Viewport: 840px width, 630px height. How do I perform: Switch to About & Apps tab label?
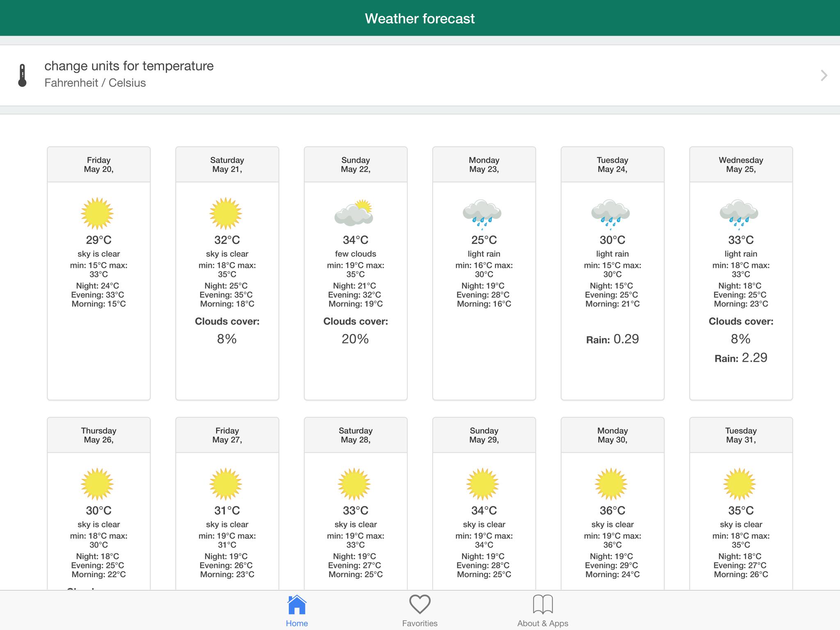(543, 623)
